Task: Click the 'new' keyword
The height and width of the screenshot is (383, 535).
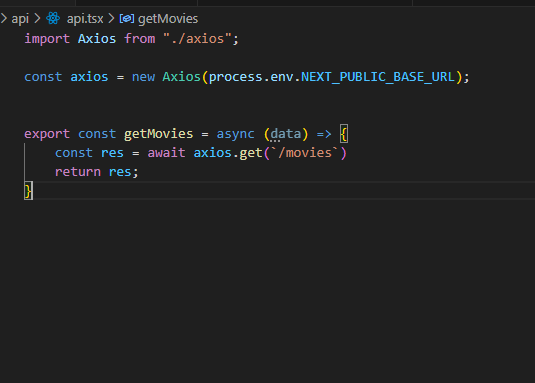Action: point(143,77)
